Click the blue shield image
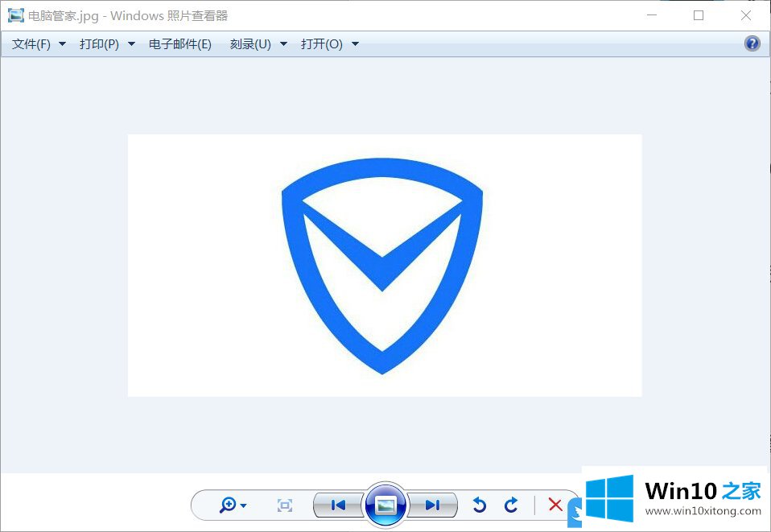The width and height of the screenshot is (771, 532). (382, 266)
